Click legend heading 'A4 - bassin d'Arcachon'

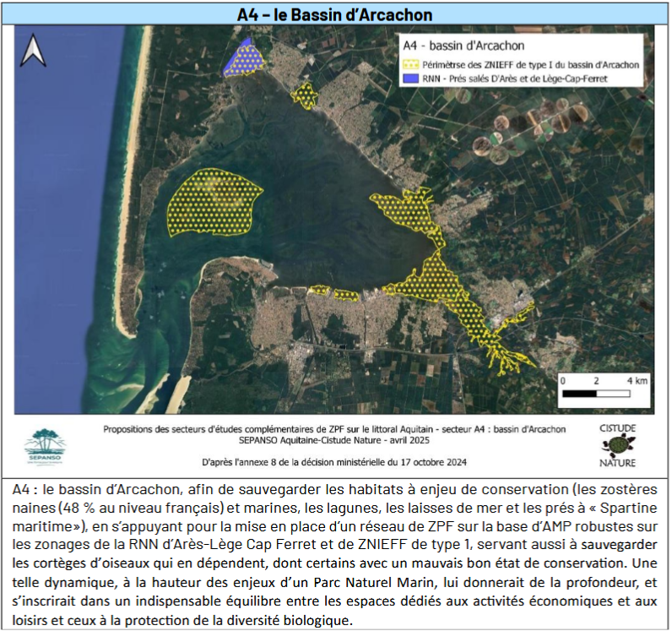pos(463,46)
